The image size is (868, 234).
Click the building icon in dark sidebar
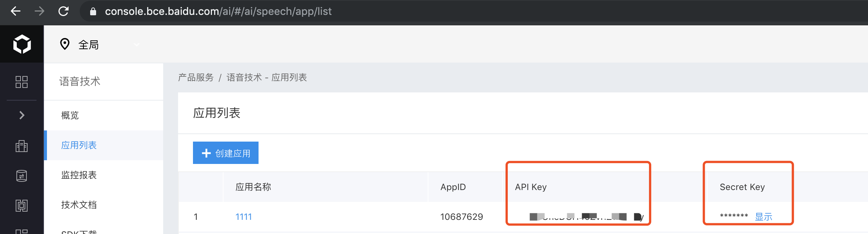22,146
